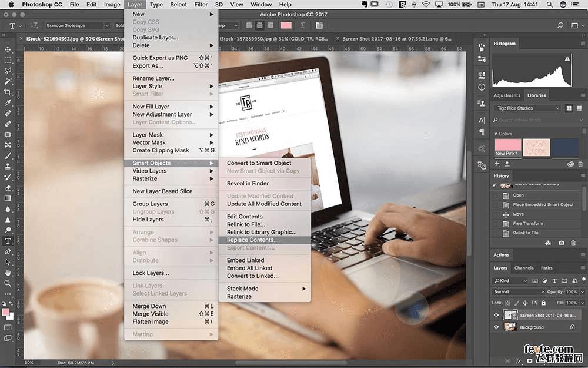Image resolution: width=588 pixels, height=368 pixels.
Task: Select the Free Transform history state
Action: pyautogui.click(x=528, y=224)
